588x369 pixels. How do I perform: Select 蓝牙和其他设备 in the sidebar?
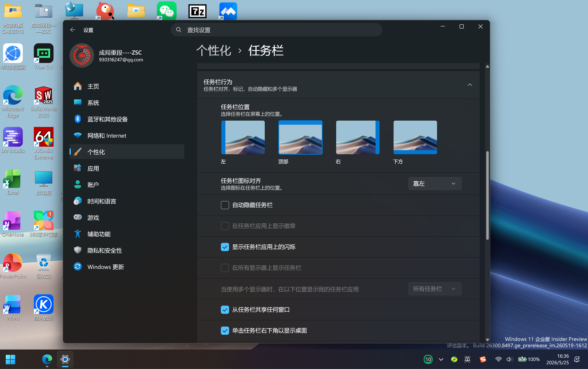click(127, 119)
